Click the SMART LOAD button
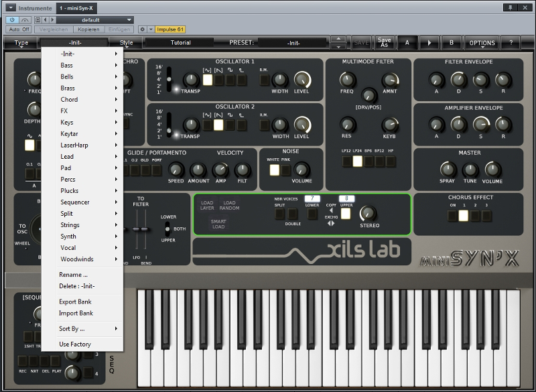 tap(218, 224)
